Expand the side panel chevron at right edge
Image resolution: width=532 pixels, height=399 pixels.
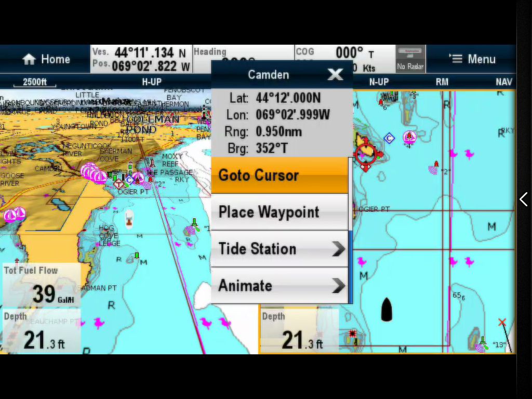point(524,199)
